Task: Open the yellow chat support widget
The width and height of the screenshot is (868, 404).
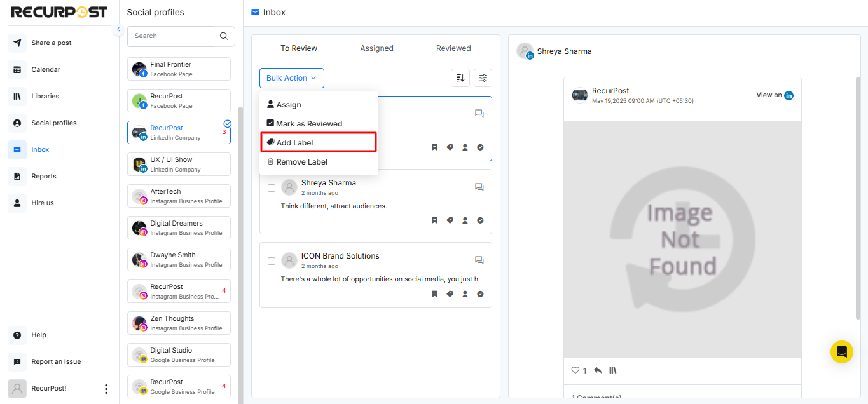Action: coord(841,352)
